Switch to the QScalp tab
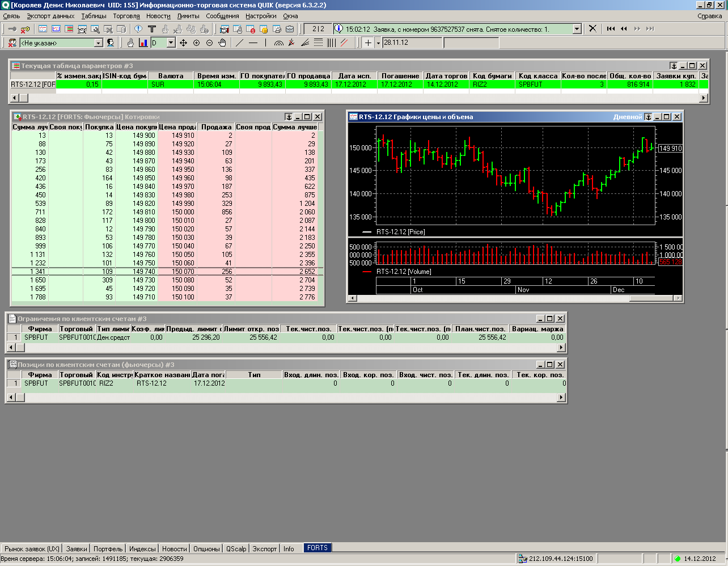The width and height of the screenshot is (728, 566). tap(236, 548)
